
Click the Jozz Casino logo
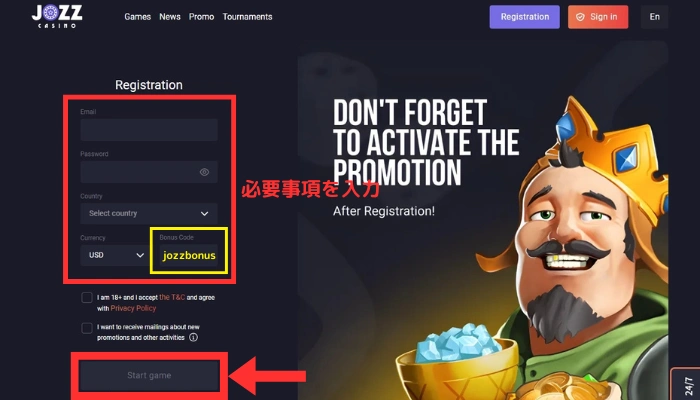coord(57,16)
